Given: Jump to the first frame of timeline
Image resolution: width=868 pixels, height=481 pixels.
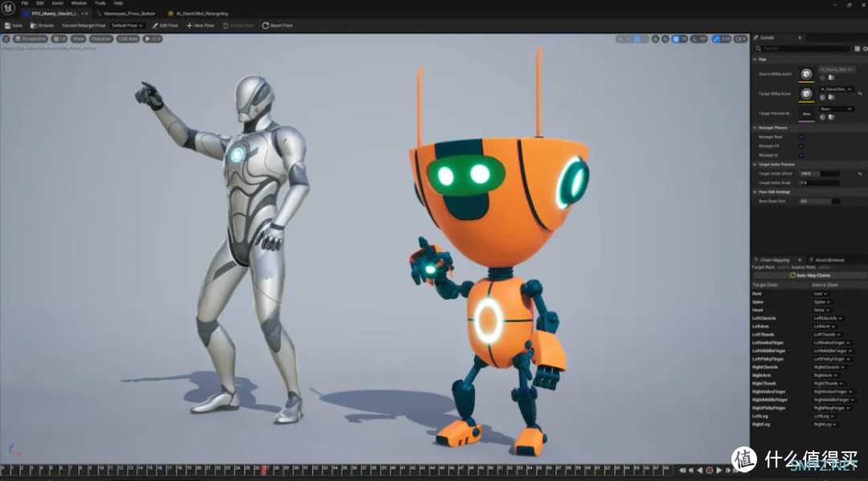Looking at the screenshot, I should click(682, 471).
